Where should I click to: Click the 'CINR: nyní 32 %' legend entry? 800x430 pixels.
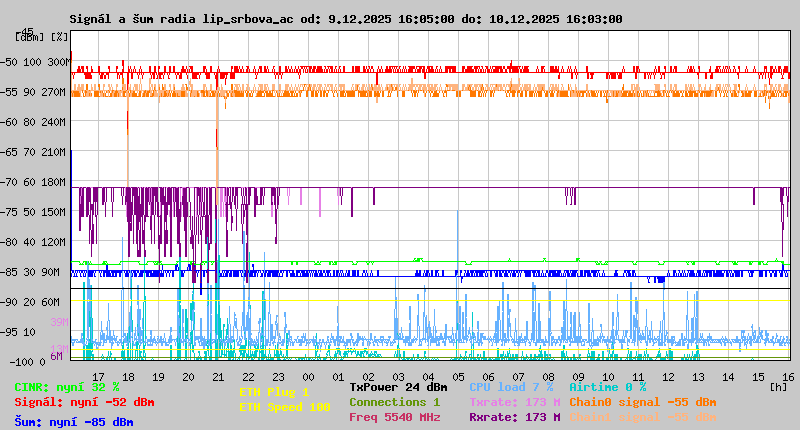67,387
